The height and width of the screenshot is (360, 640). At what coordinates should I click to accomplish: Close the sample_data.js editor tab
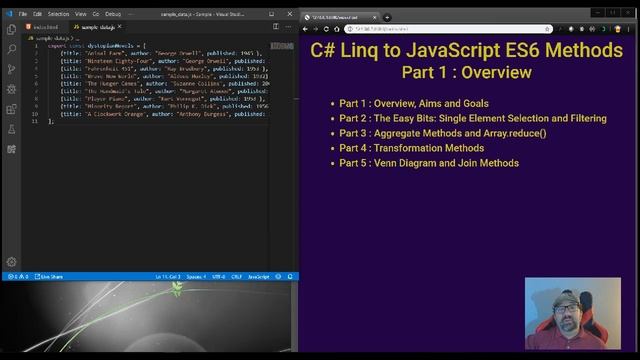click(x=120, y=27)
